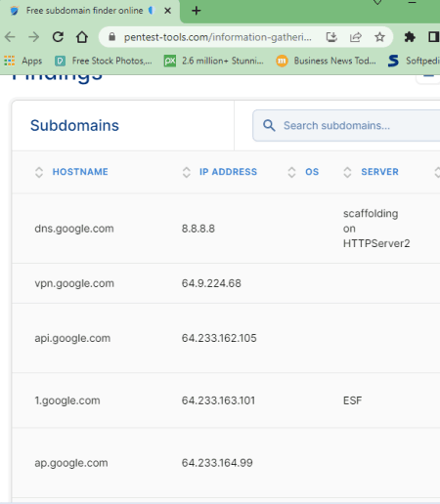Go to the browser Home page
Screen dimensions: 440x504
point(82,37)
